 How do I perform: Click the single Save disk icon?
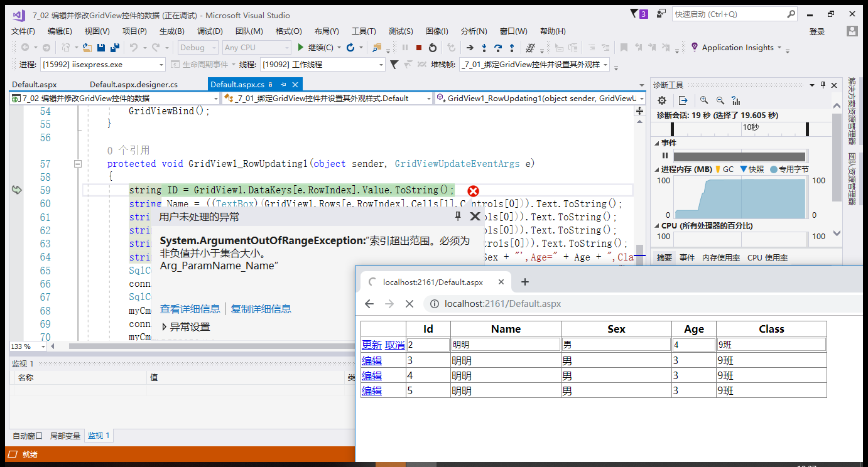coord(100,48)
